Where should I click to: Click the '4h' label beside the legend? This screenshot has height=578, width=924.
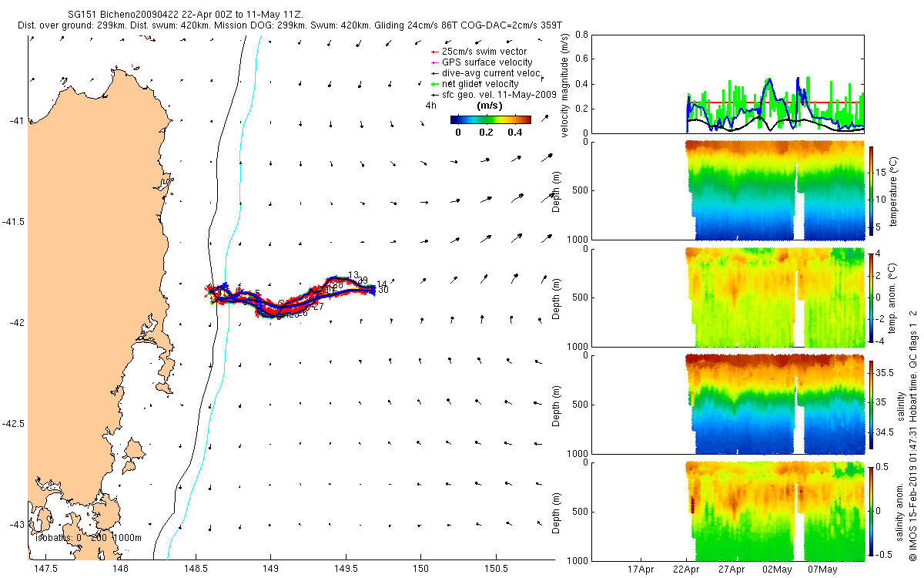[x=431, y=106]
